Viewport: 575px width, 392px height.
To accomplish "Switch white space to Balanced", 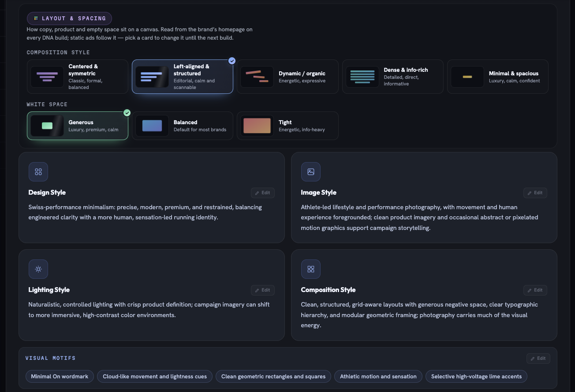I will tap(183, 126).
